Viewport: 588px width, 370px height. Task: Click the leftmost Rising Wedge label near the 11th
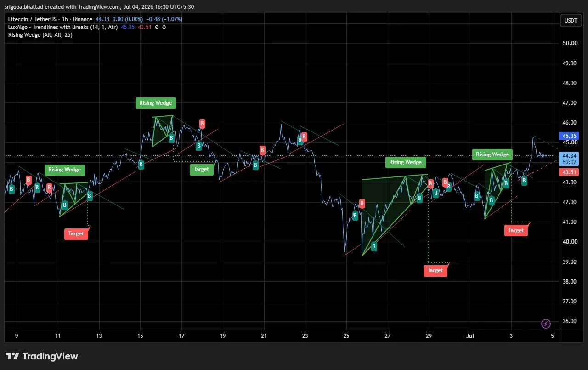point(65,170)
